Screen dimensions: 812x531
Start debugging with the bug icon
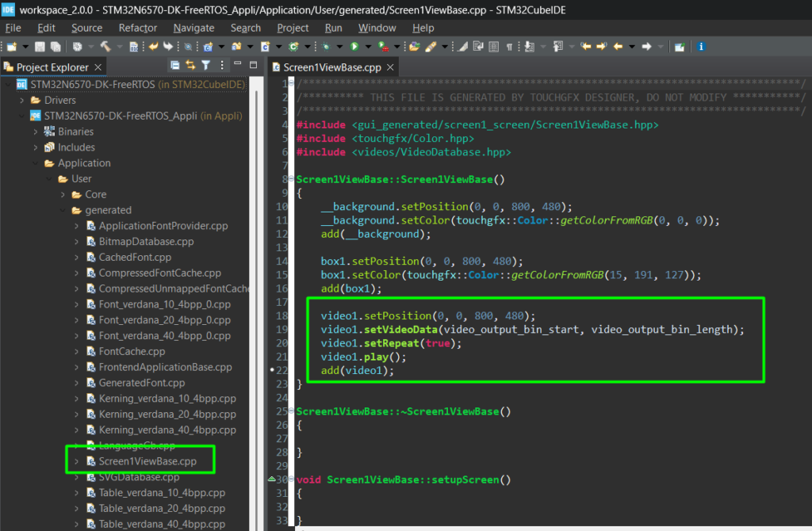[327, 47]
